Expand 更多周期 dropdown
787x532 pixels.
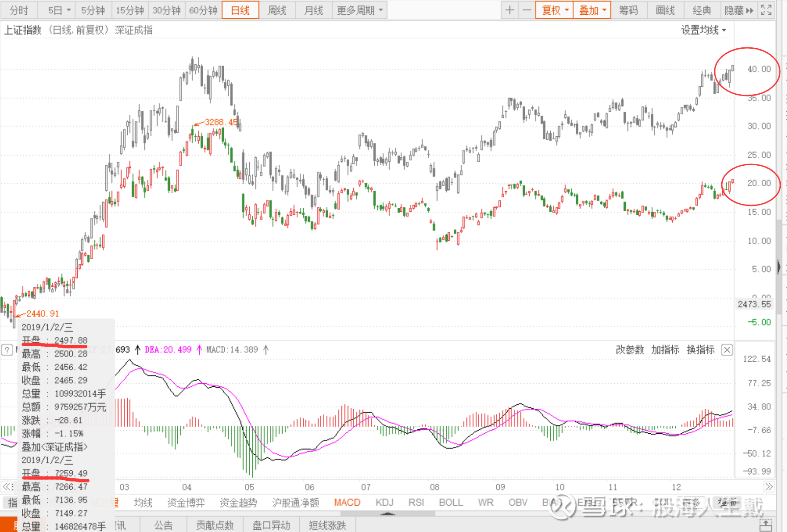tap(360, 10)
